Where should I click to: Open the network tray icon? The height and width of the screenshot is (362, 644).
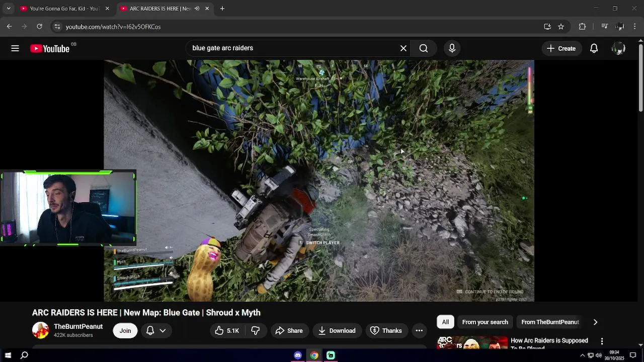591,355
